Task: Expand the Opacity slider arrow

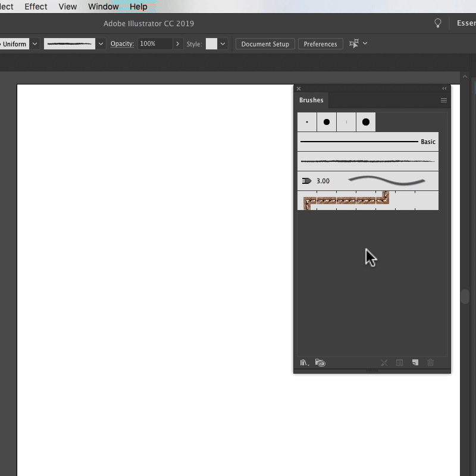Action: point(177,43)
